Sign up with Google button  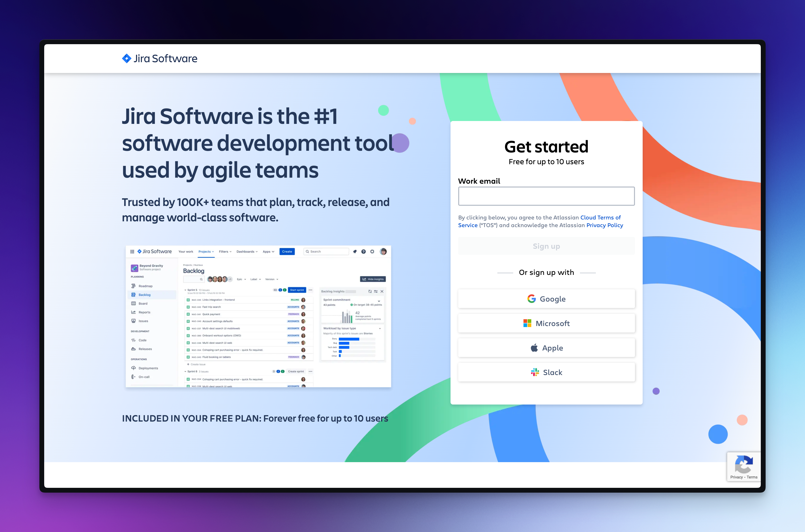point(546,299)
